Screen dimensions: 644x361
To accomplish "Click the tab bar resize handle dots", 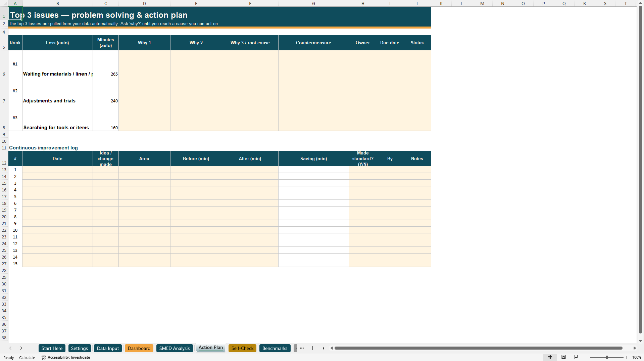I will tap(324, 349).
